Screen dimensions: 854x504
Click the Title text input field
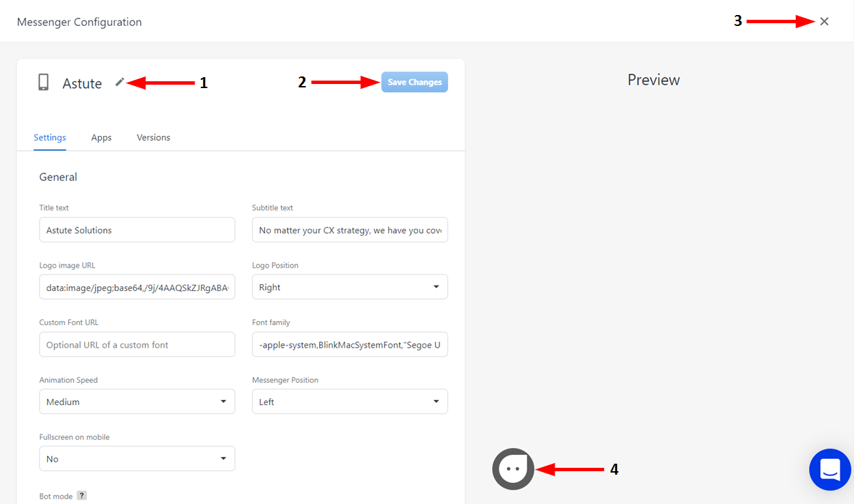coord(137,230)
